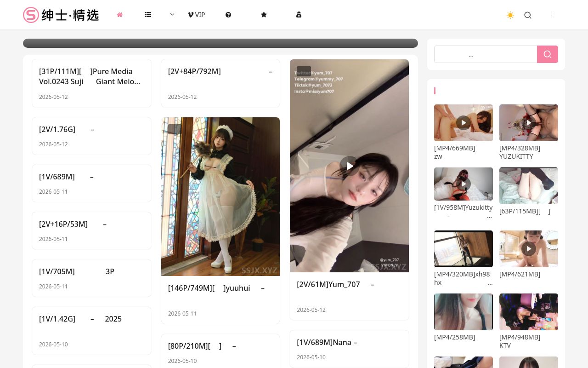The width and height of the screenshot is (588, 368).
Task: Open the [80P/210M] post
Action: 202,346
